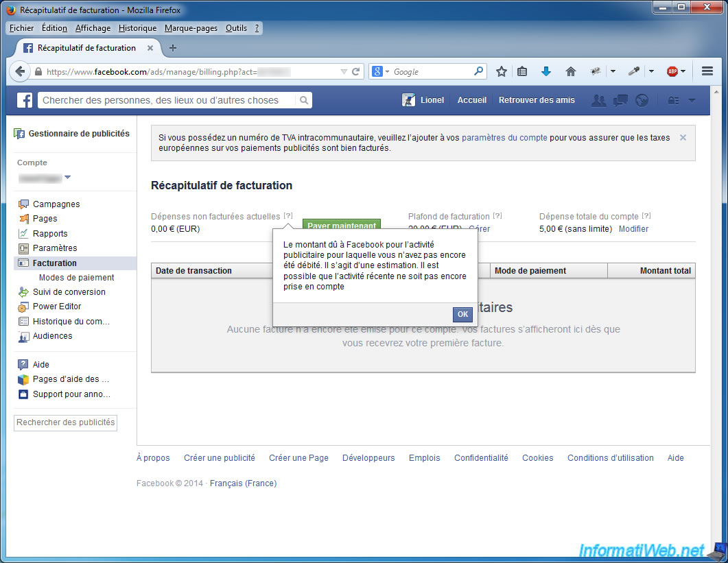Go back with Firefox back arrow

click(19, 71)
